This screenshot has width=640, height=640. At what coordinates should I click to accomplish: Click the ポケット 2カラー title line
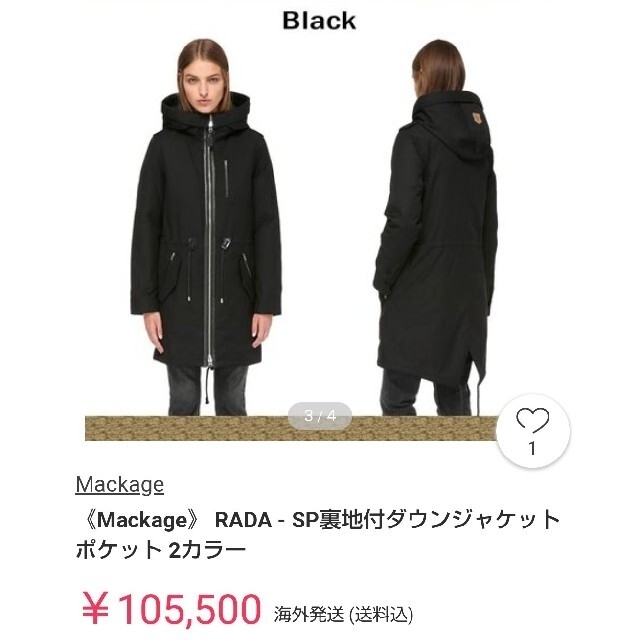point(161,550)
